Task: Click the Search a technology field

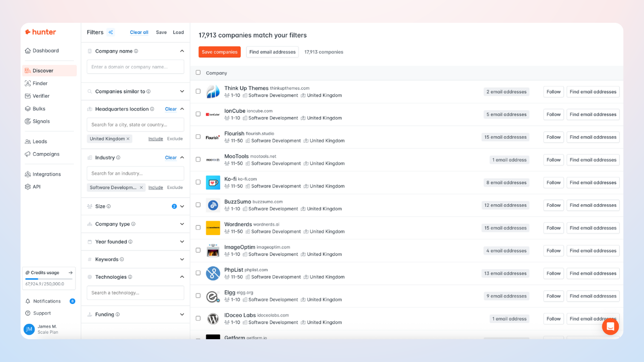Action: [x=135, y=293]
